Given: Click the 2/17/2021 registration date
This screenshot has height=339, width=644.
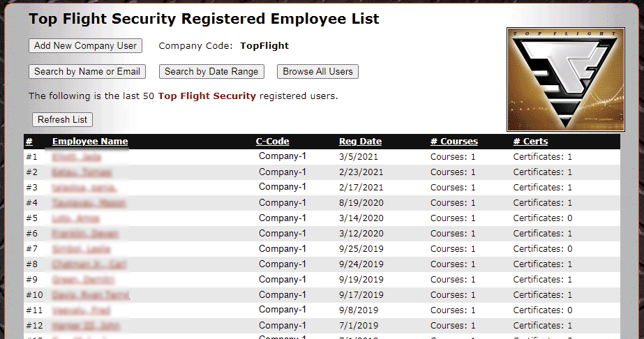Looking at the screenshot, I should pyautogui.click(x=361, y=188).
